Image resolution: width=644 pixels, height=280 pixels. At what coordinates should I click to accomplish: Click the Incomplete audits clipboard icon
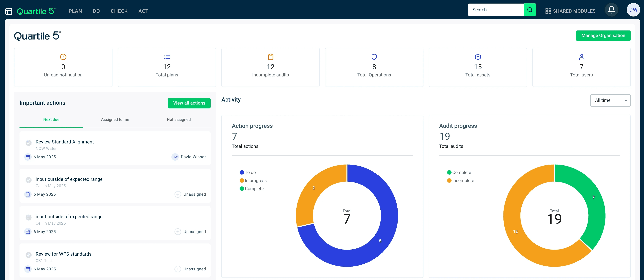pyautogui.click(x=270, y=57)
